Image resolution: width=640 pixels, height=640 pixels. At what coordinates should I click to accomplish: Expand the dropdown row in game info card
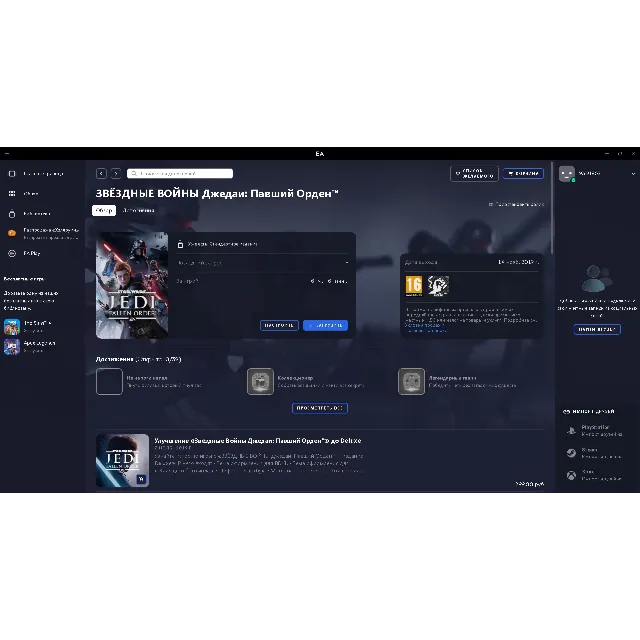(x=263, y=263)
